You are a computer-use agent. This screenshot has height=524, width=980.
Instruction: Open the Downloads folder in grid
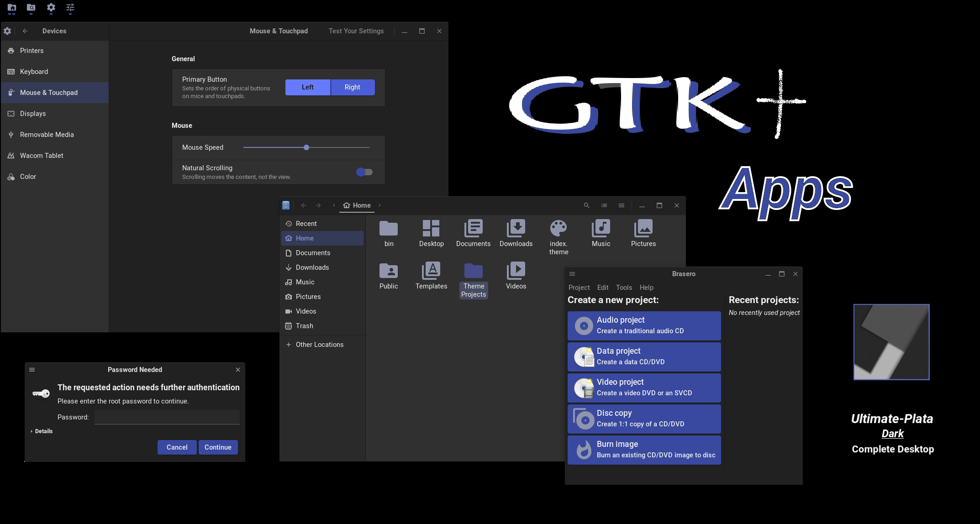pyautogui.click(x=516, y=234)
